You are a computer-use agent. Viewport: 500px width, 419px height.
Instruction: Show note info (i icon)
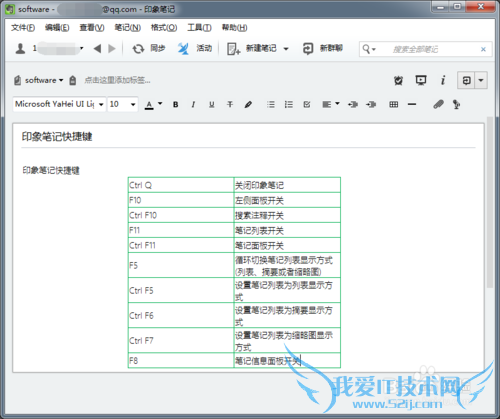pyautogui.click(x=443, y=80)
